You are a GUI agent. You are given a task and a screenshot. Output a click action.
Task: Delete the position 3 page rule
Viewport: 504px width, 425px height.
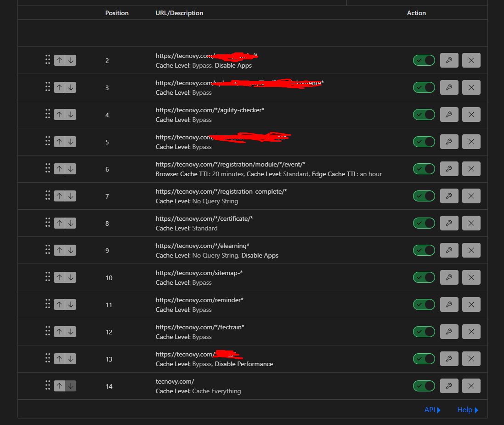[x=471, y=87]
